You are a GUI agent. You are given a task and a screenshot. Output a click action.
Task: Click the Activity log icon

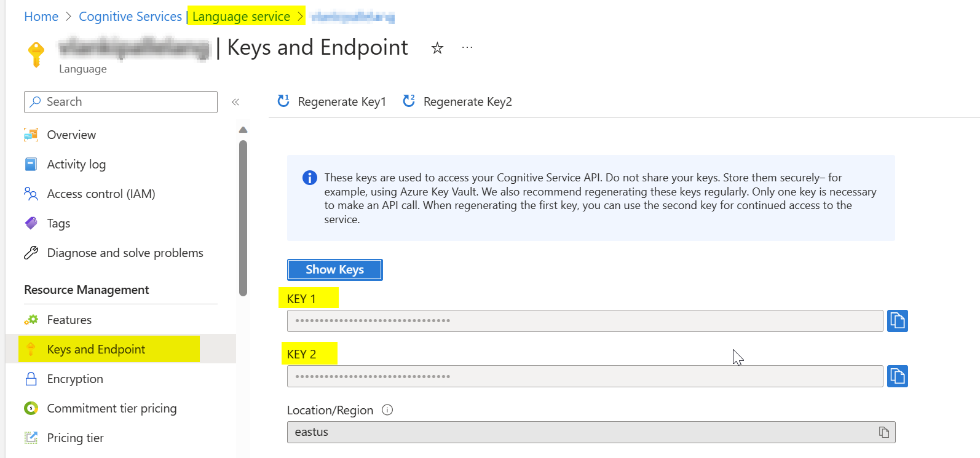click(31, 164)
